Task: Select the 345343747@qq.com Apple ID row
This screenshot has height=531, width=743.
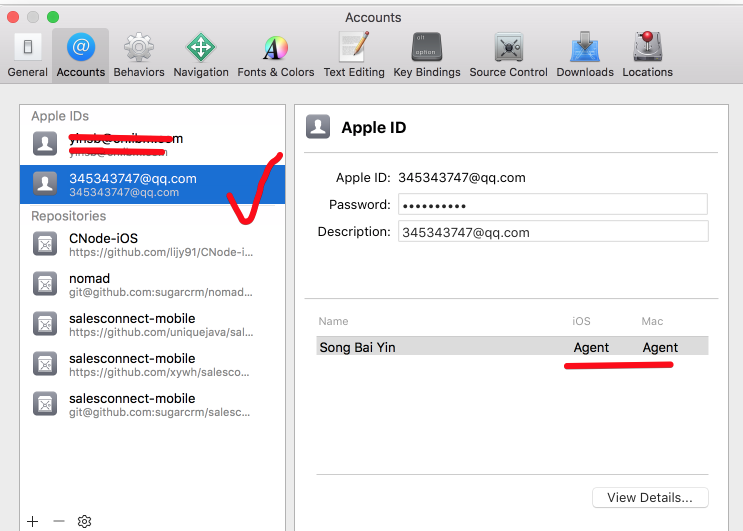Action: (x=152, y=185)
